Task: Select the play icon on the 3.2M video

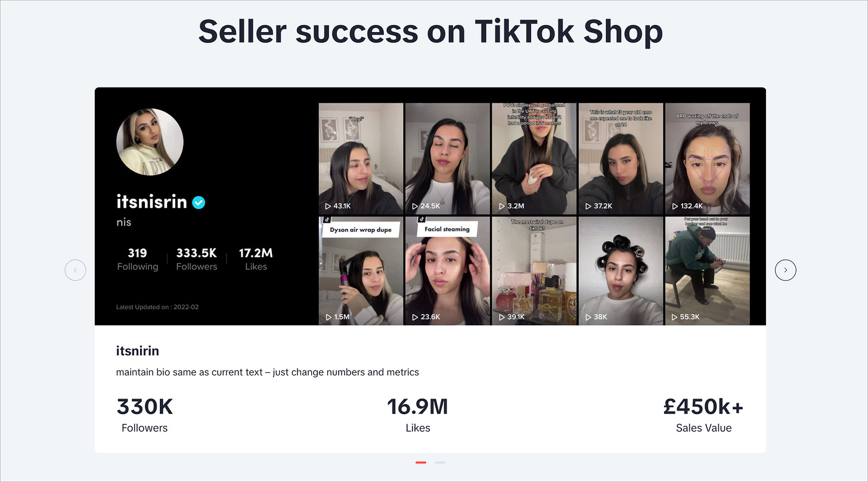Action: click(x=501, y=206)
